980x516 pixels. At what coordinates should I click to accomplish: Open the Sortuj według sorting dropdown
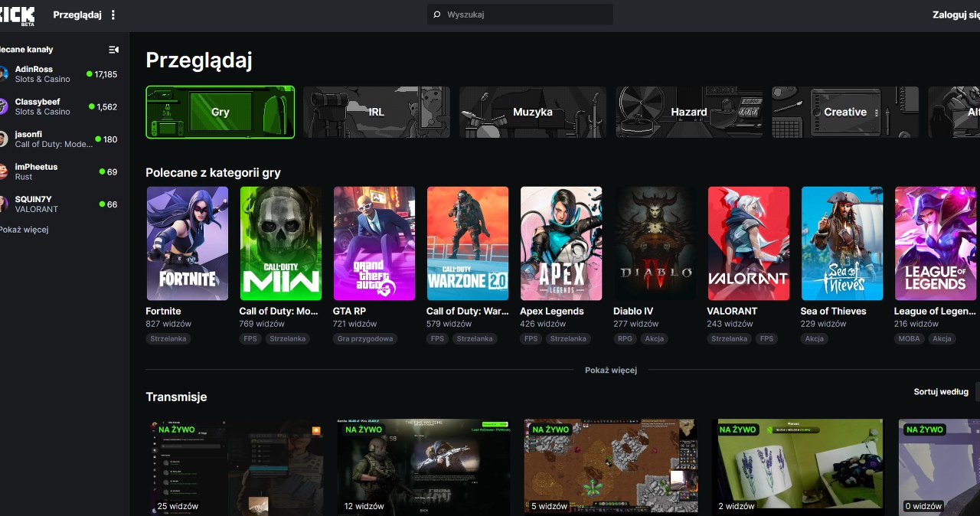pyautogui.click(x=941, y=391)
